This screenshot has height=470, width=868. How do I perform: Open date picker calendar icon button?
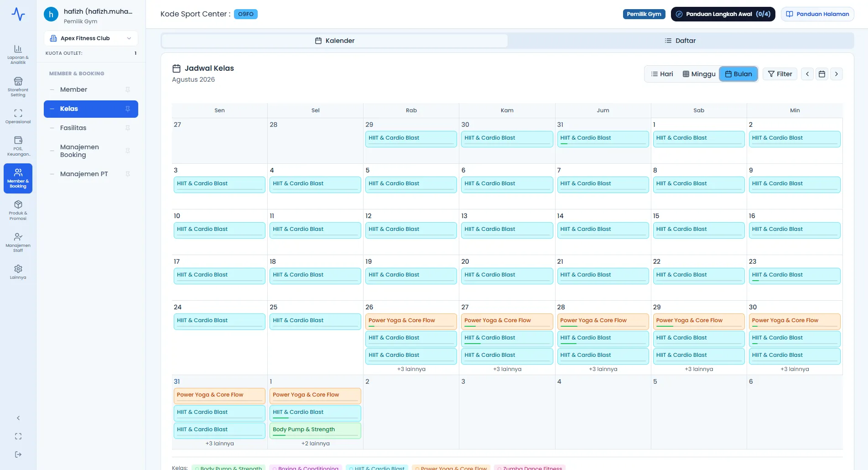tap(822, 74)
